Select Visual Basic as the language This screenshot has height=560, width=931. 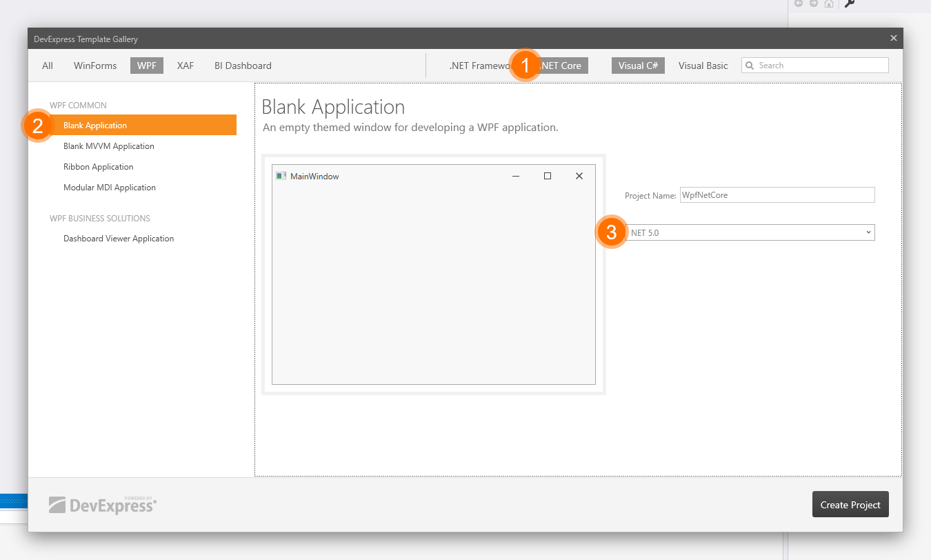point(703,66)
